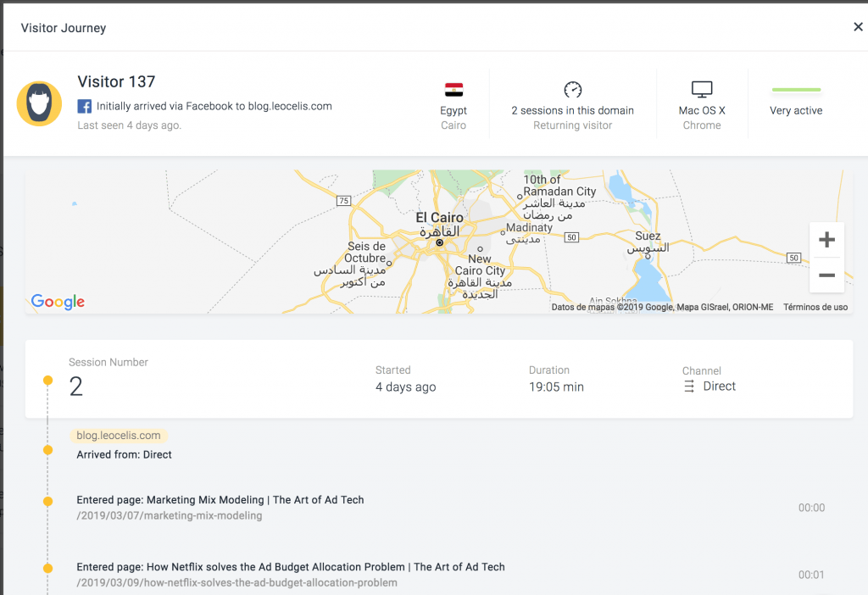This screenshot has height=595, width=868.
Task: Click the Netflix entry timeline marker
Action: click(48, 569)
